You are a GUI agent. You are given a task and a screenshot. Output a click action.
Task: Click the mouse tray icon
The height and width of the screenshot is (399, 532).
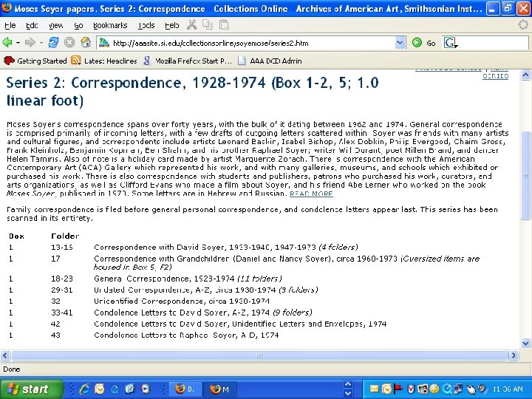click(x=471, y=389)
